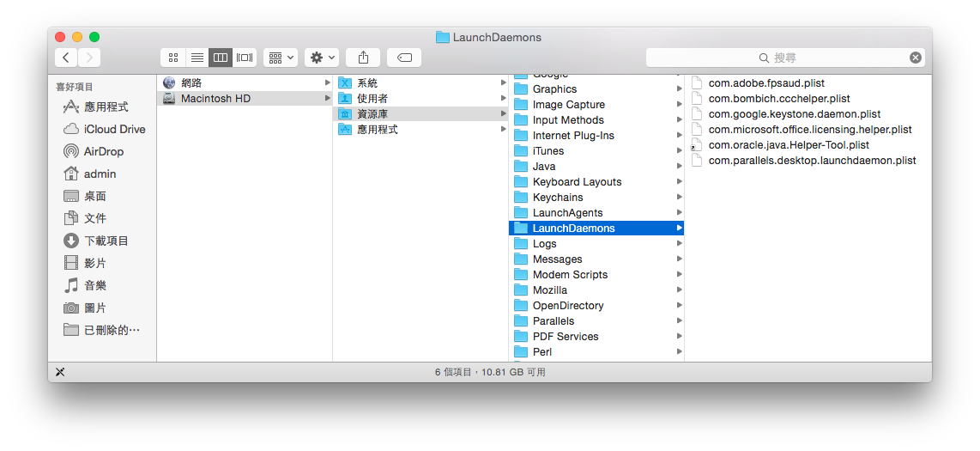
Task: Select the Messages folder
Action: [x=596, y=259]
